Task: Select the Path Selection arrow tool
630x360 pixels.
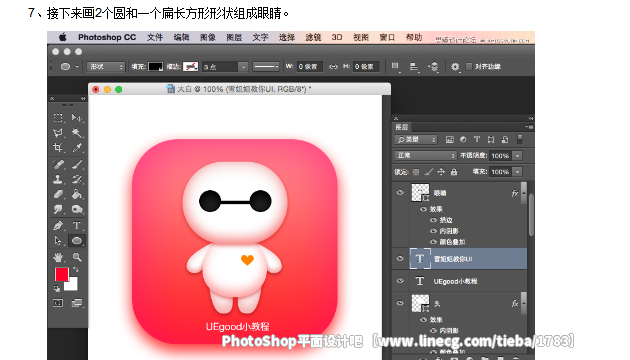Action: pos(58,241)
